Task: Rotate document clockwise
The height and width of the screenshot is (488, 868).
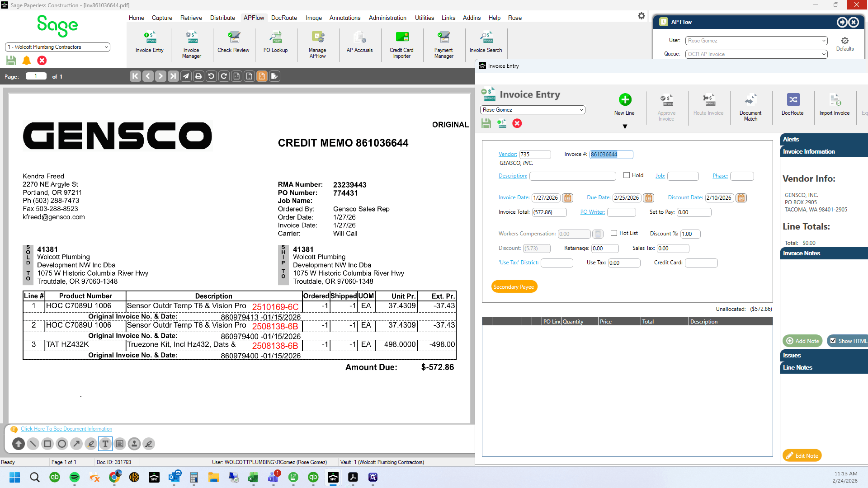Action: pyautogui.click(x=224, y=76)
